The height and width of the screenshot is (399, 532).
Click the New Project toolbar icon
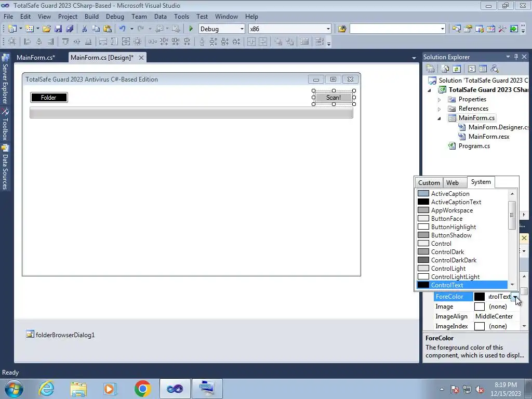pos(12,29)
